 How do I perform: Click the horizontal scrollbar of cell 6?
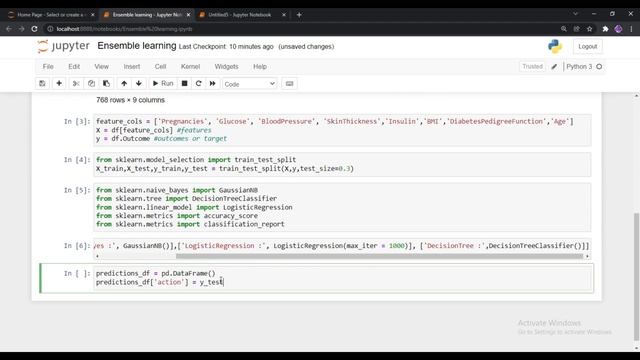(x=379, y=256)
